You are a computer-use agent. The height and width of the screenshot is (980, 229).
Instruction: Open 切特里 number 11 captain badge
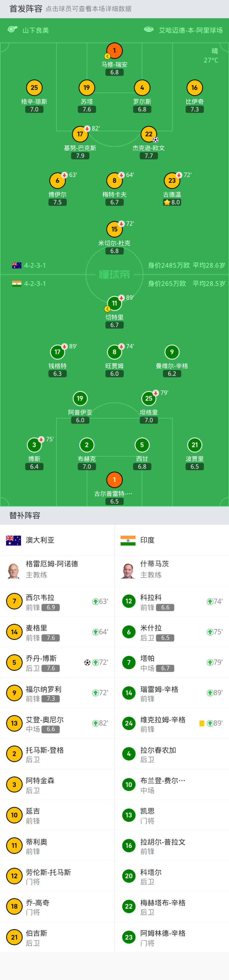tap(114, 303)
